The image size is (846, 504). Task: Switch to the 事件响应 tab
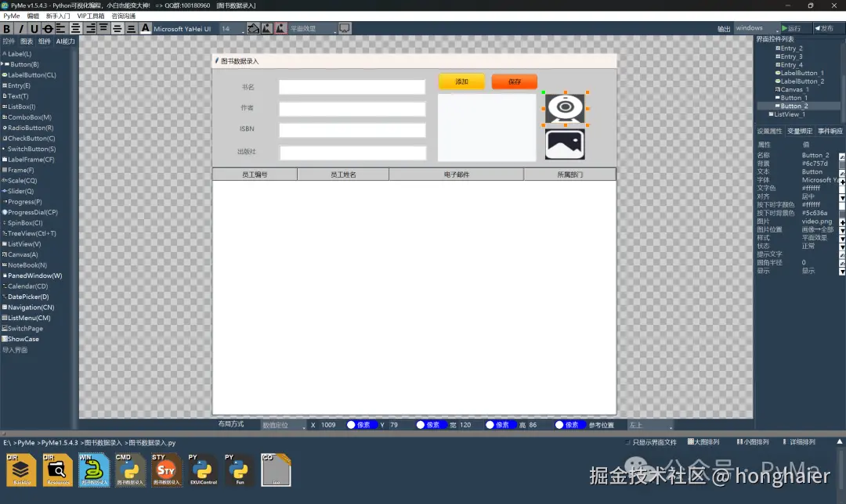click(830, 131)
